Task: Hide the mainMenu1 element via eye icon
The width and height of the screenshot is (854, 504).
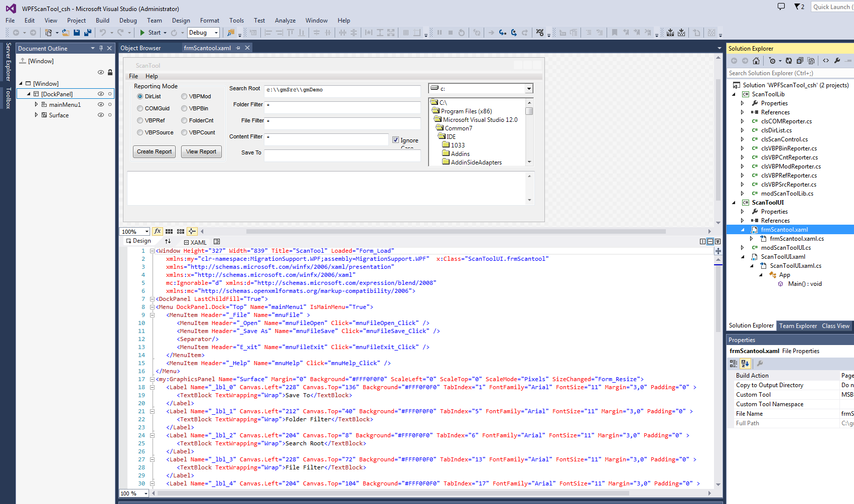Action: (100, 104)
